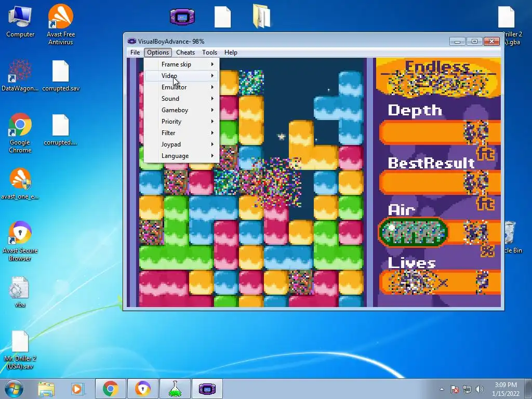Expand the Gameboy submenu

(182, 110)
